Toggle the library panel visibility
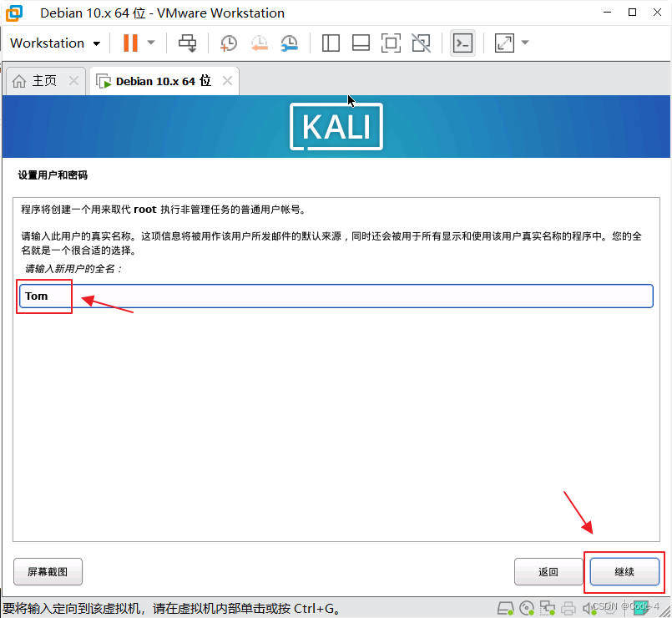 point(331,43)
